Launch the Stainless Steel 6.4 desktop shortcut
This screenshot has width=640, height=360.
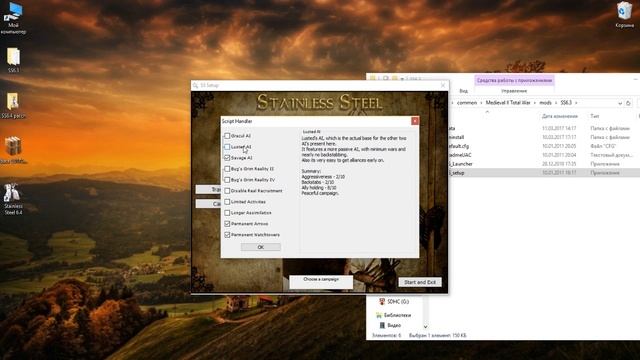tap(13, 199)
